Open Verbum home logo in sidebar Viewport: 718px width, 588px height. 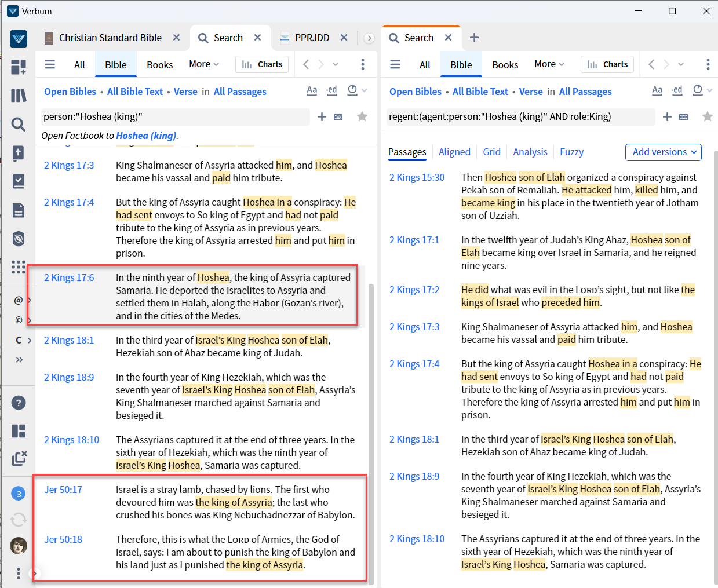(x=19, y=38)
